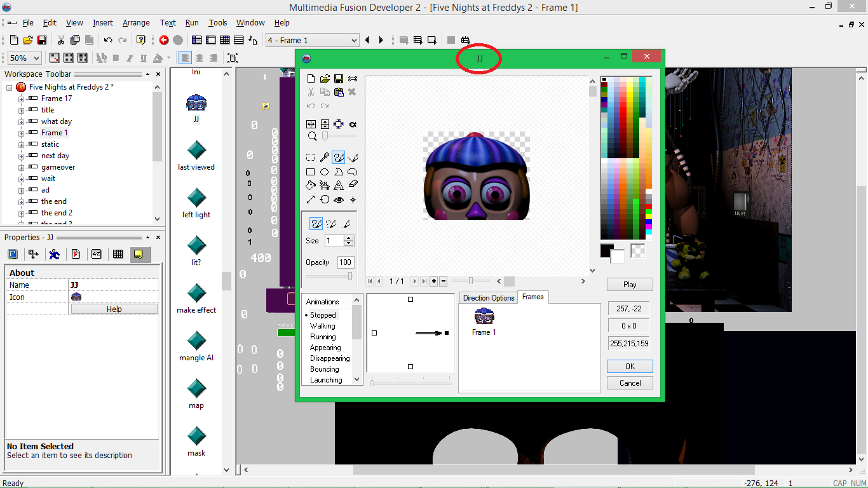This screenshot has width=868, height=488.
Task: Expand the what day tree node
Action: (x=22, y=121)
